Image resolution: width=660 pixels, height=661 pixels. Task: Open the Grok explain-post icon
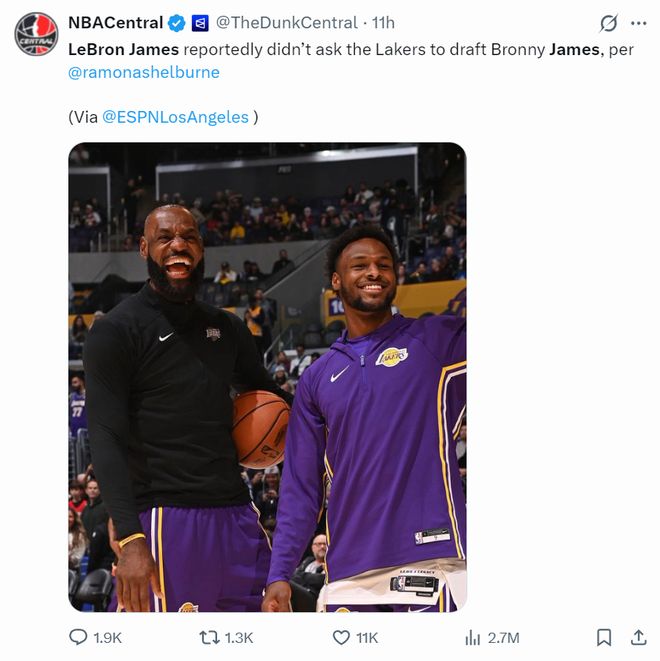pos(608,23)
